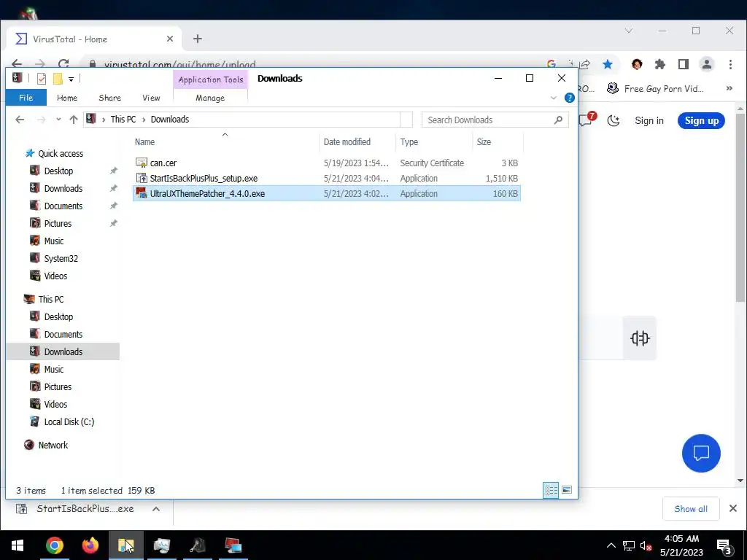
Task: Open the File ribbon tab
Action: [x=26, y=98]
